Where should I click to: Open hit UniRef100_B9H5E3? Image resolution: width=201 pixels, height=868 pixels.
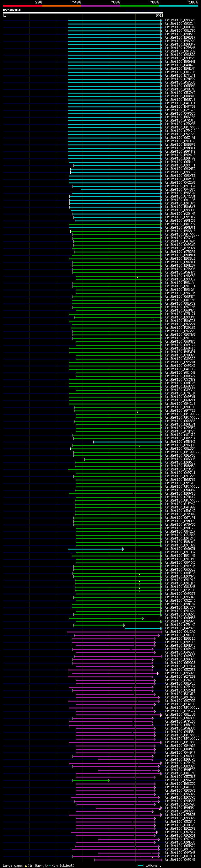tap(180, 34)
